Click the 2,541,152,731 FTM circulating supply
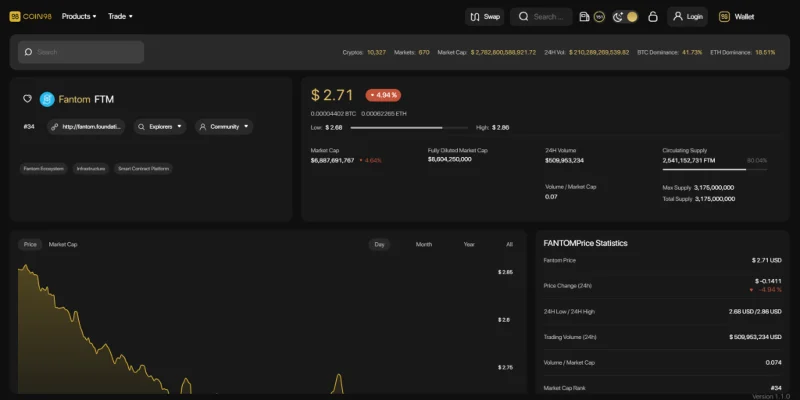The image size is (800, 400). (x=689, y=160)
